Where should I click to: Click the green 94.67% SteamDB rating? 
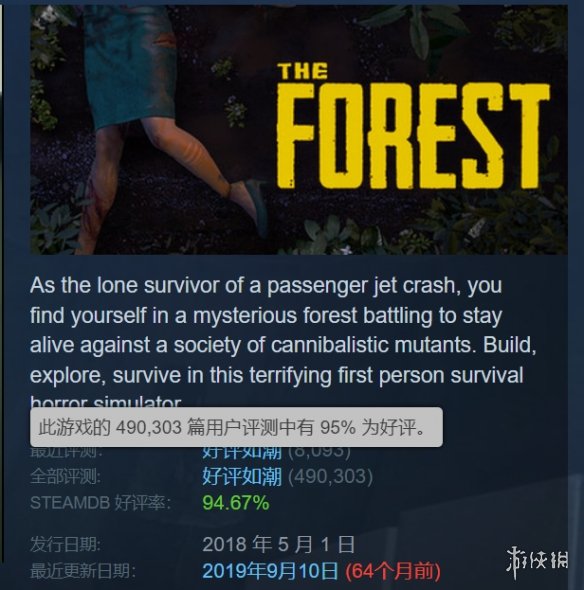point(236,503)
